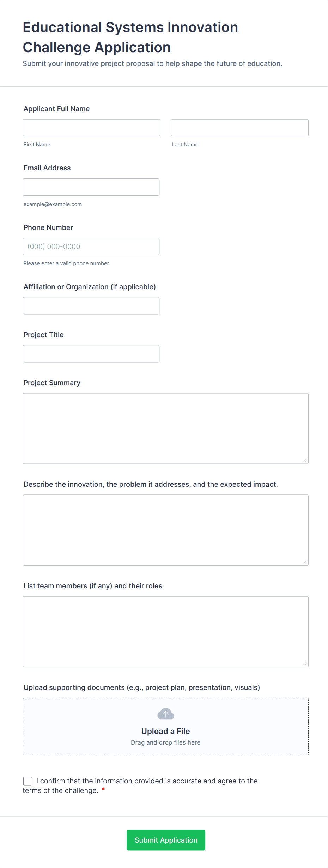Click inside the Project Summary text area
Screen dimensions: 328x868
pos(165,428)
